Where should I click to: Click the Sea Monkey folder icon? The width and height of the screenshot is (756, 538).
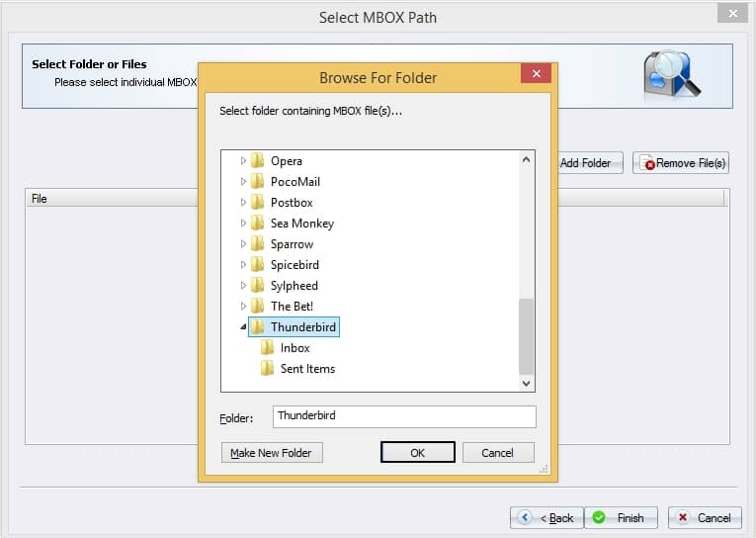pos(258,223)
